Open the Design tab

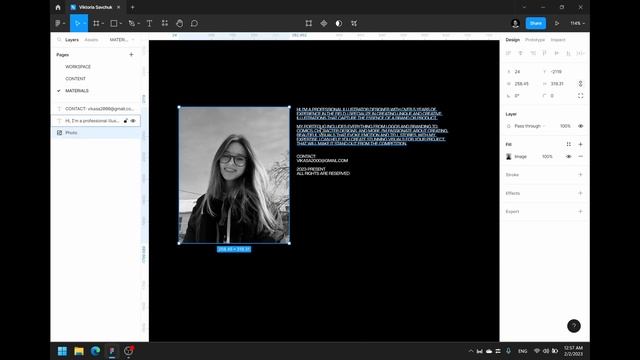(513, 40)
